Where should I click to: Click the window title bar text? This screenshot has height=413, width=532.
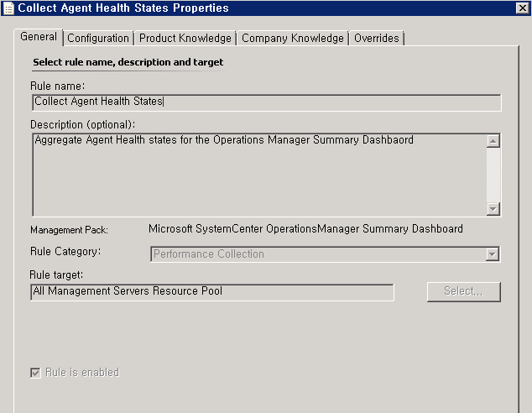coord(123,8)
